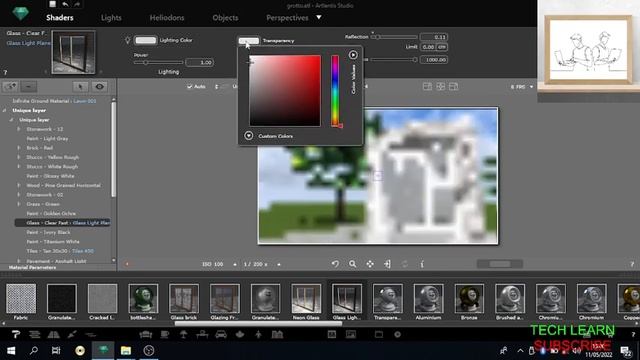Toggle the Limit On button

(442, 47)
